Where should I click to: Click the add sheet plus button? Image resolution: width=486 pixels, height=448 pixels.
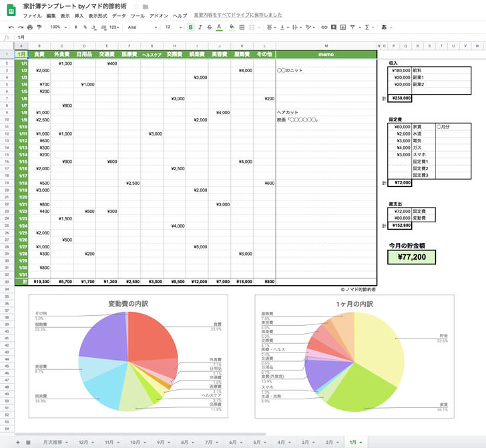[x=18, y=442]
